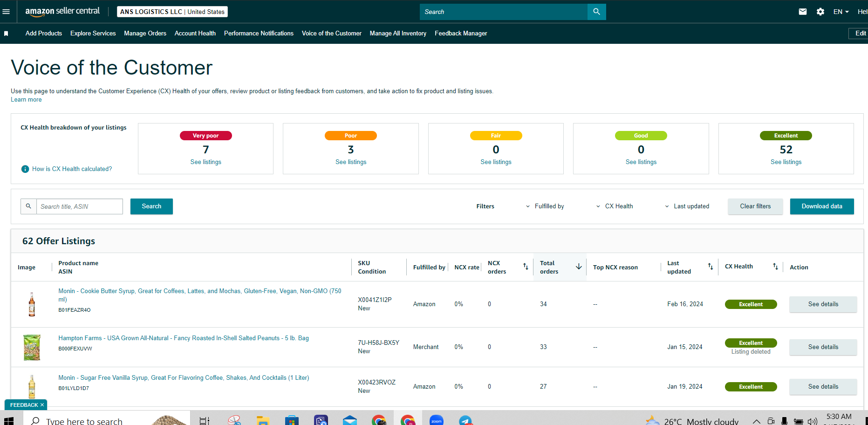Viewport: 868px width, 425px height.
Task: Open the hamburger navigation menu
Action: [6, 12]
